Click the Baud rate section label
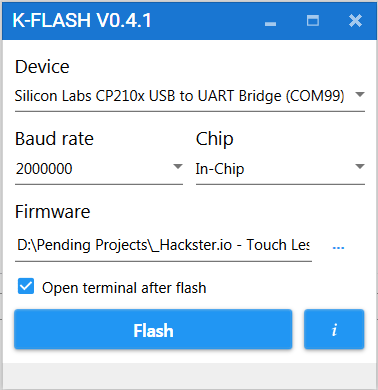Image resolution: width=378 pixels, height=390 pixels. point(54,139)
